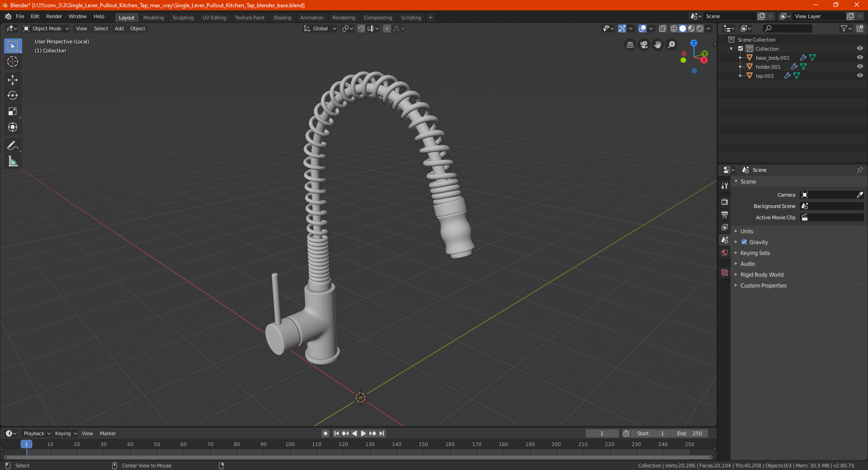
Task: Toggle visibility of base_body.001
Action: click(x=860, y=57)
